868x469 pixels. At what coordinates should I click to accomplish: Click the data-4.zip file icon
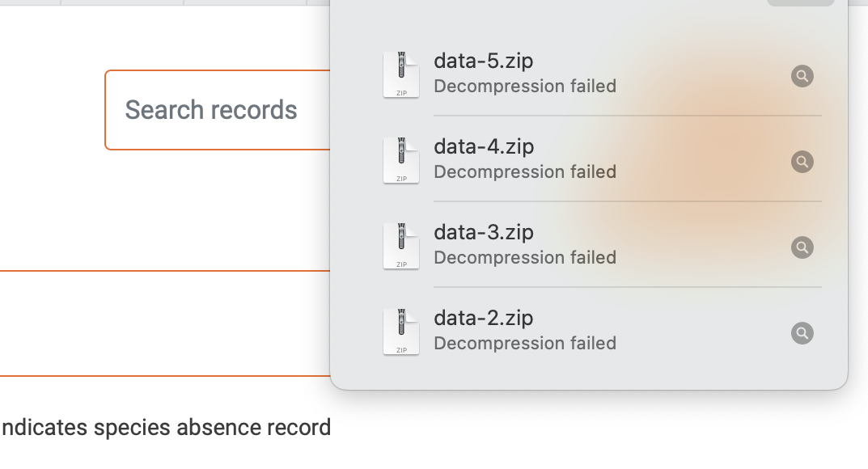coord(400,160)
